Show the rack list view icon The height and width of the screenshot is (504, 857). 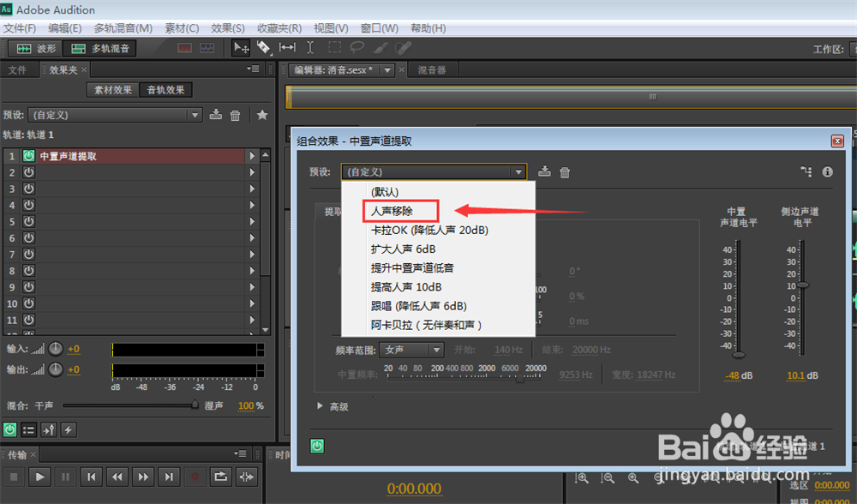point(28,429)
